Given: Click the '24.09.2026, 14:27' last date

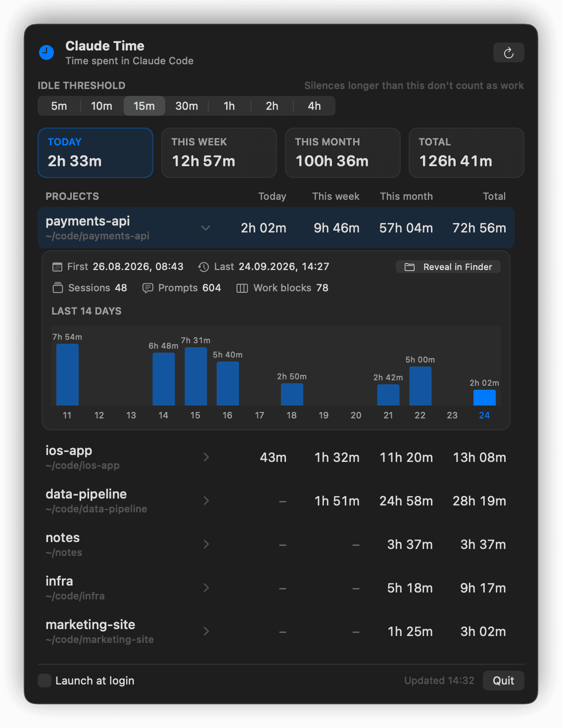Looking at the screenshot, I should (284, 267).
